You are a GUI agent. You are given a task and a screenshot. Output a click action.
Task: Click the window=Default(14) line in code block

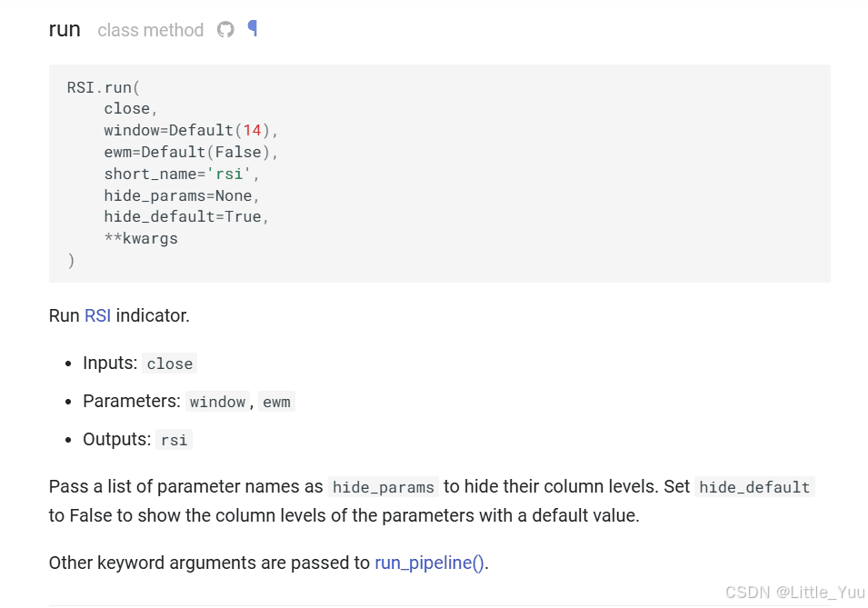tap(191, 130)
